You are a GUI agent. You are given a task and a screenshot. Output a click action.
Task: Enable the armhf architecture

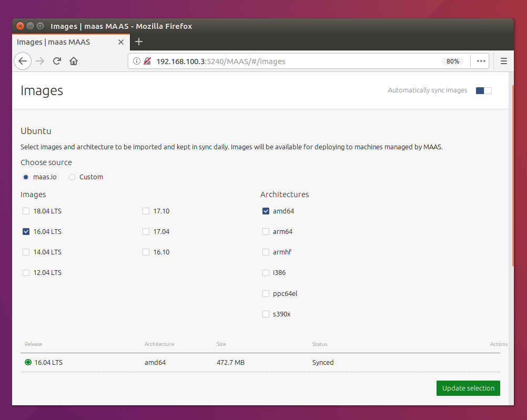tap(266, 252)
